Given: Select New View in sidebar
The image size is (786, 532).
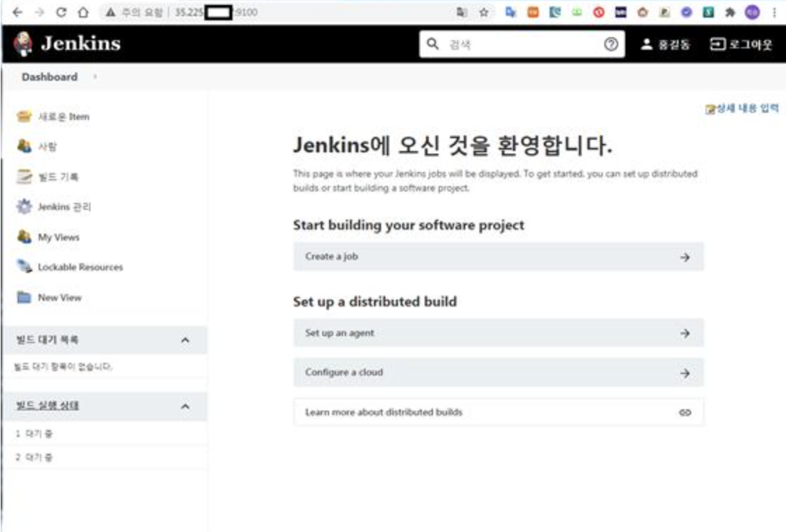Looking at the screenshot, I should click(60, 298).
